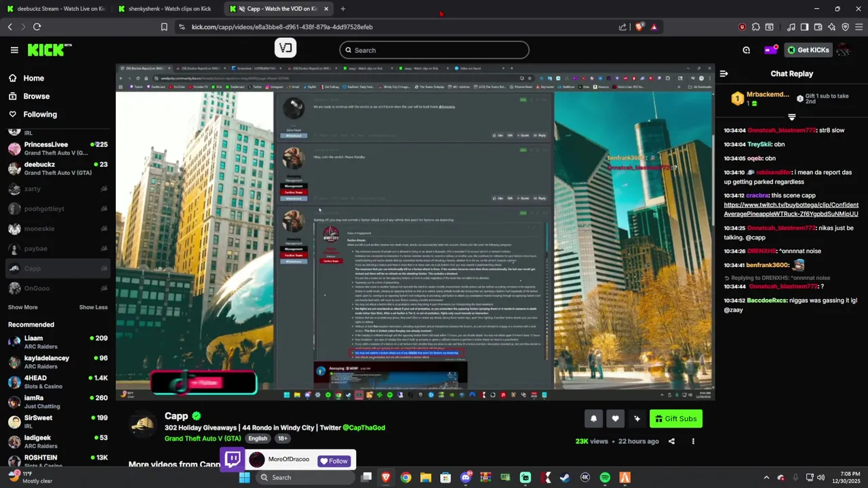Screen dimensions: 868x488
Task: Open PrincessLivee followed channel
Action: click(58, 148)
